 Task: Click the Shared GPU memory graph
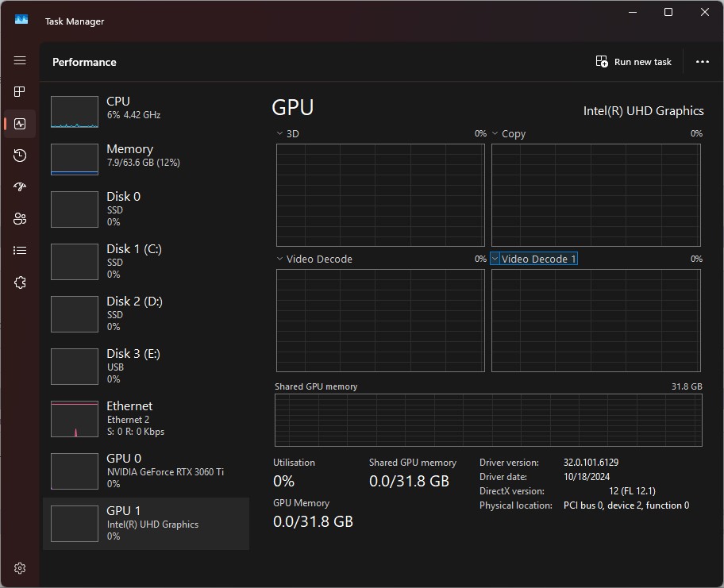coord(488,420)
